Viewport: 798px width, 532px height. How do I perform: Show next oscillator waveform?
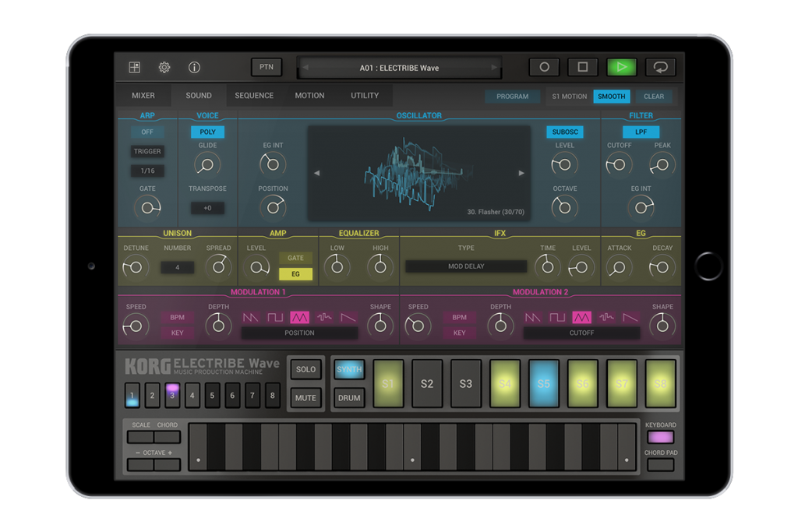coord(521,173)
